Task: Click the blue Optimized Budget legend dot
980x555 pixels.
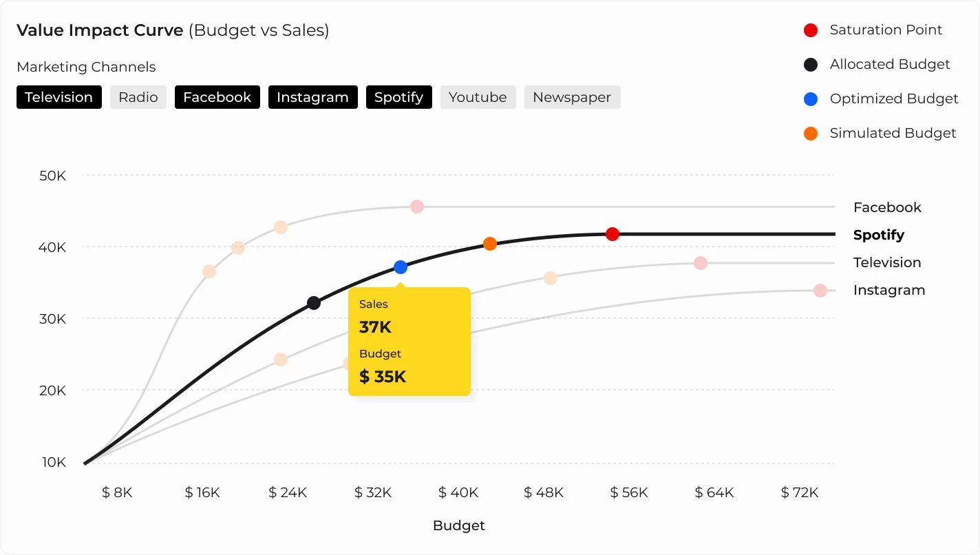Action: (811, 99)
